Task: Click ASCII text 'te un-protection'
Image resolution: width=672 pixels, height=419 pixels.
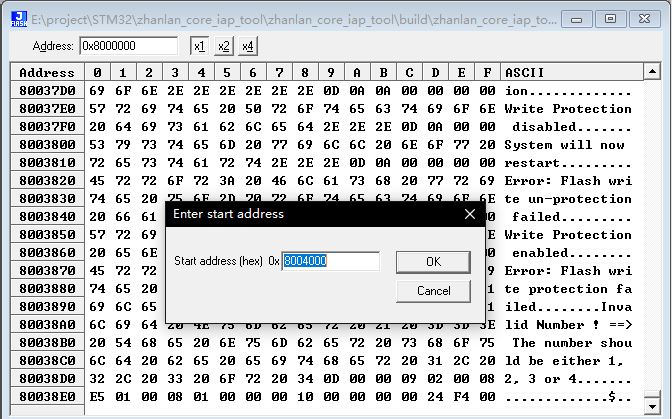Action: [x=568, y=199]
